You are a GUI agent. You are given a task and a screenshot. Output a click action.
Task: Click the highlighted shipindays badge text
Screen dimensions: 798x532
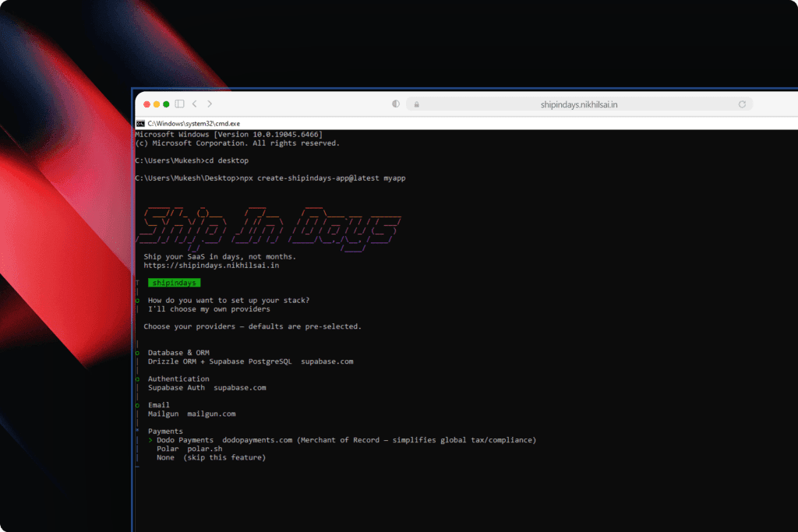[173, 282]
